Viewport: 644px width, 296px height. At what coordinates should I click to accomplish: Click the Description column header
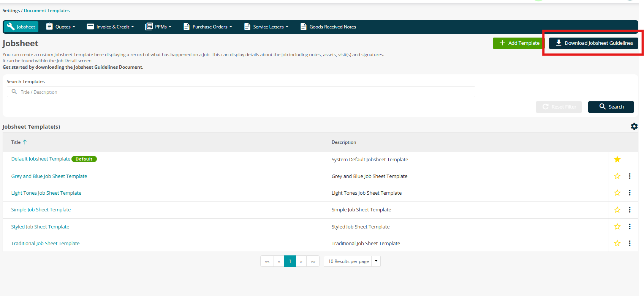(x=344, y=142)
